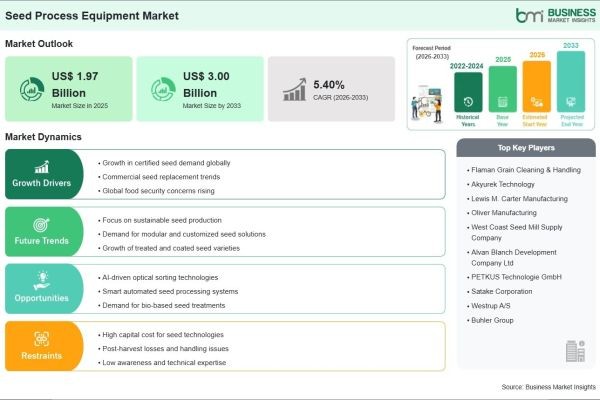The height and width of the screenshot is (400, 600).
Task: Click the calendar icon in the green 2025 bar
Action: tap(502, 102)
